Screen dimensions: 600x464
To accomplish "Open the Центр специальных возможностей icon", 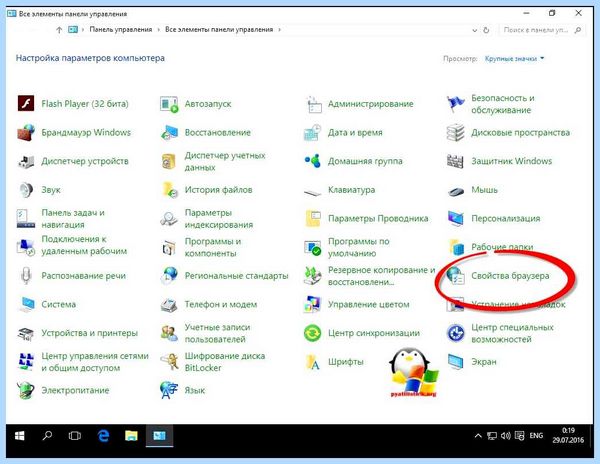I will (455, 333).
